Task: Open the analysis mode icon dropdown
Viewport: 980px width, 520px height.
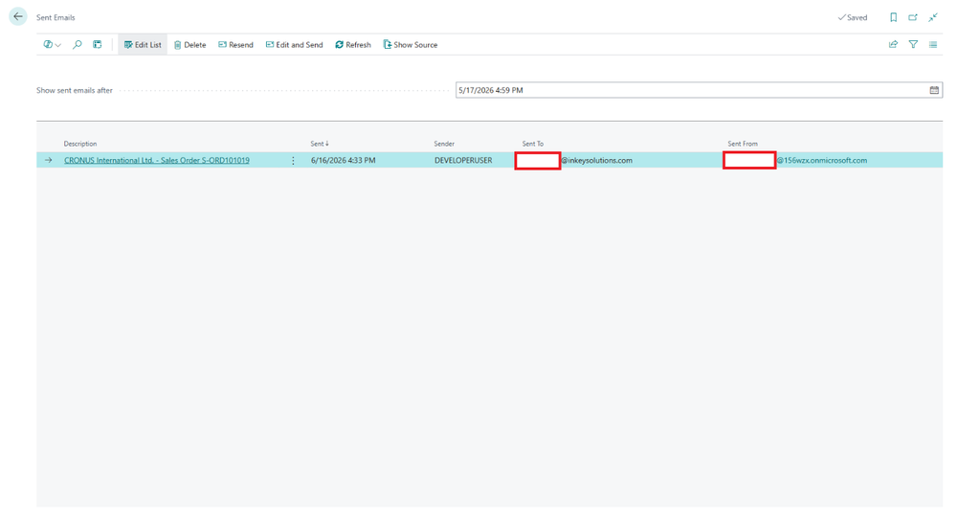Action: coord(52,44)
